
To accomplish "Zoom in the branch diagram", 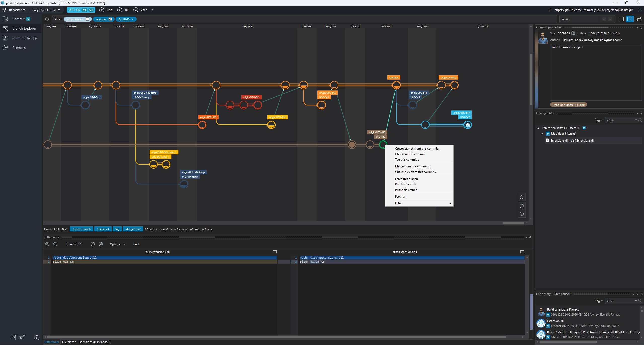I will pos(522,206).
